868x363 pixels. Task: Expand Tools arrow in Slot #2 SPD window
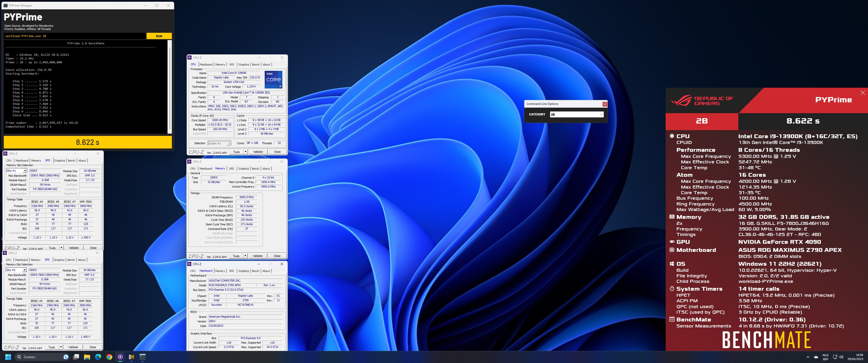(61, 347)
